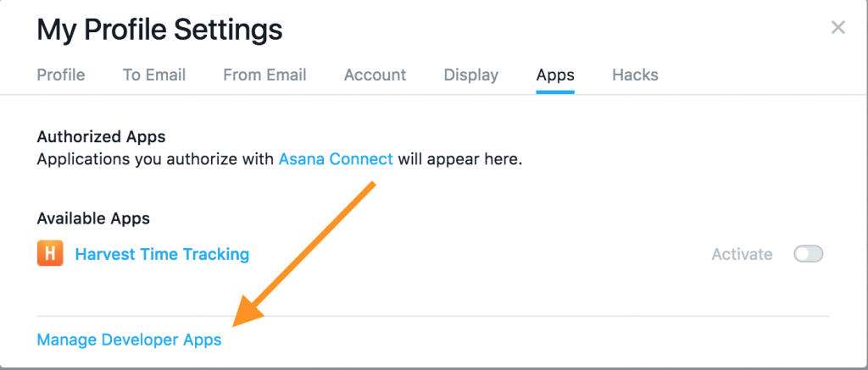Screen dimensions: 868x370
Task: Click the "Applications you authorize with" text
Action: pyautogui.click(x=156, y=159)
